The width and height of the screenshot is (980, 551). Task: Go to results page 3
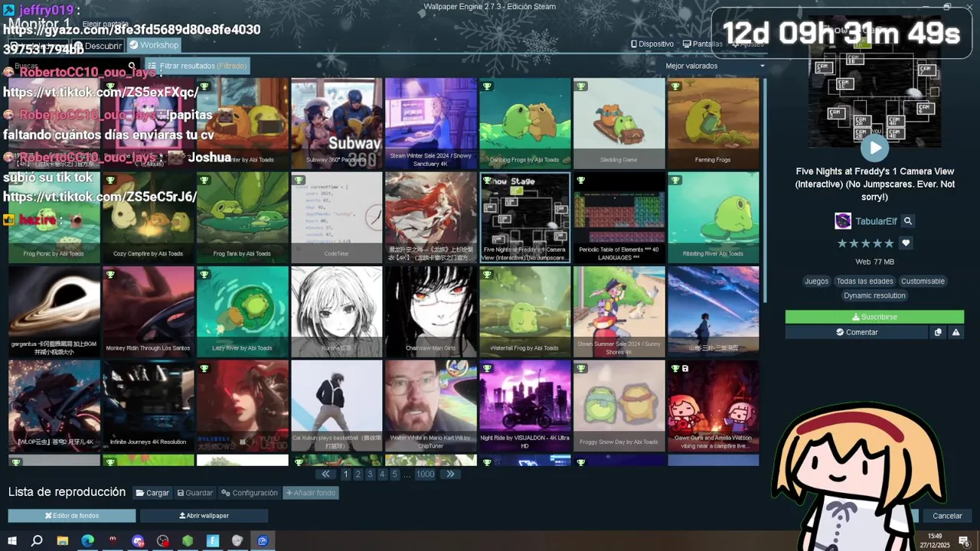coord(370,474)
